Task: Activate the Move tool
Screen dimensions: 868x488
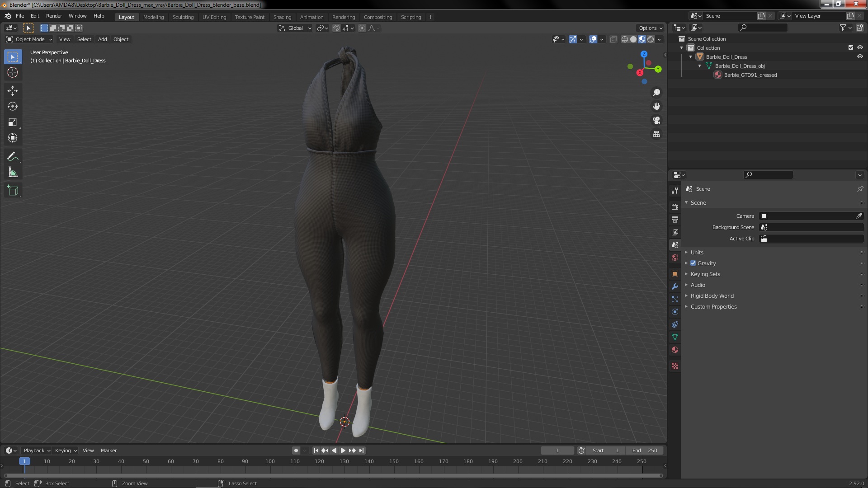Action: (13, 91)
